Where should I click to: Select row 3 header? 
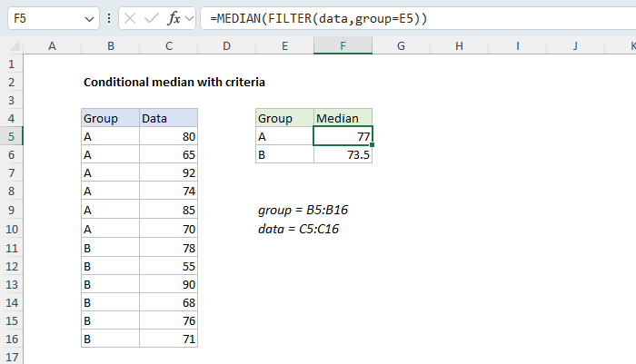pos(11,100)
